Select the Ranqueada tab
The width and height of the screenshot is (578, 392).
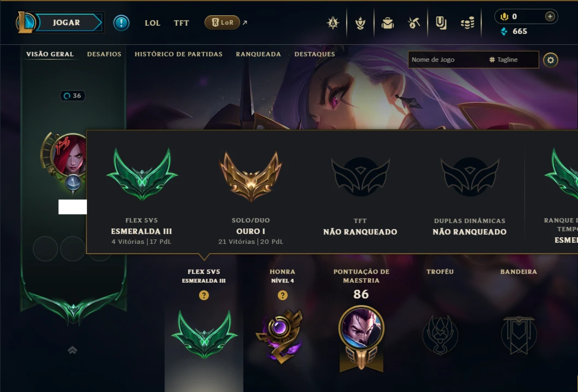click(259, 54)
